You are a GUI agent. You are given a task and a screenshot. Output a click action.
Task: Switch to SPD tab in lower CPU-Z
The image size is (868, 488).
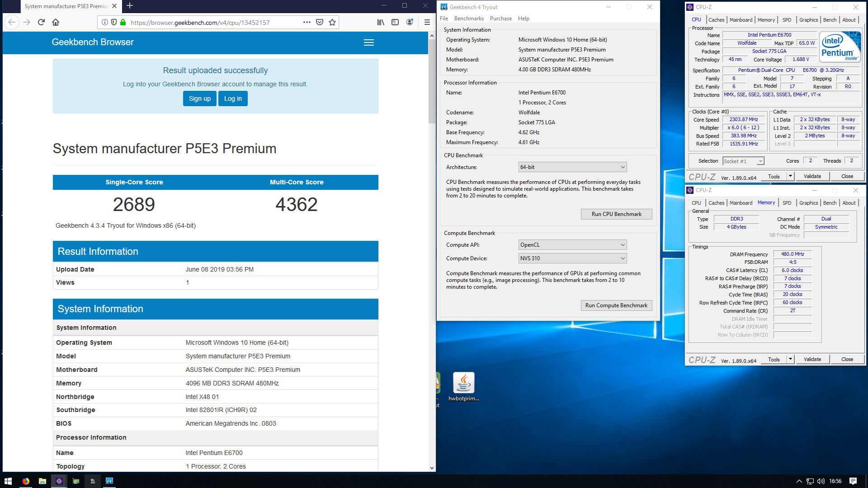[x=787, y=203]
